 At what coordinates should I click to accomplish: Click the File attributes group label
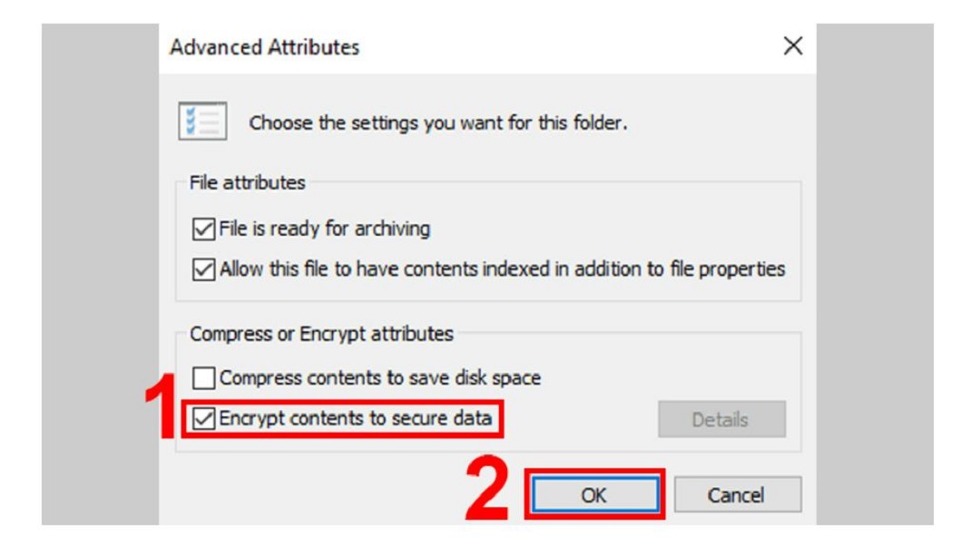(248, 182)
